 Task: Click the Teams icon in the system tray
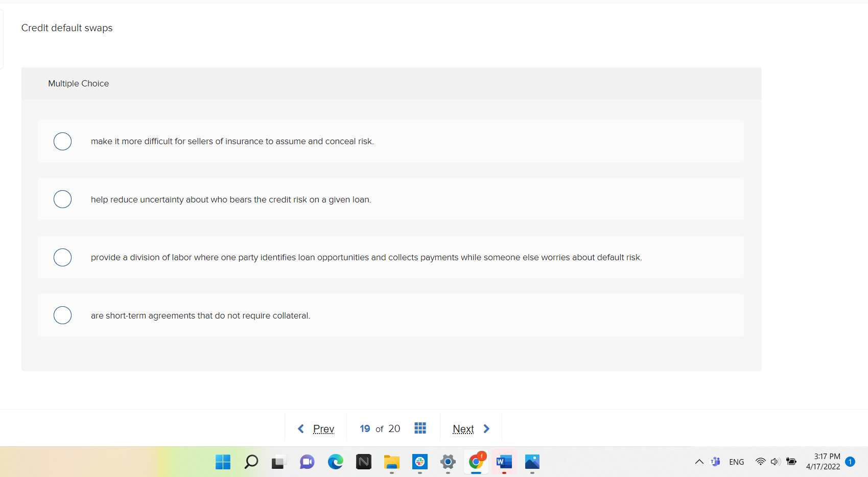click(715, 462)
